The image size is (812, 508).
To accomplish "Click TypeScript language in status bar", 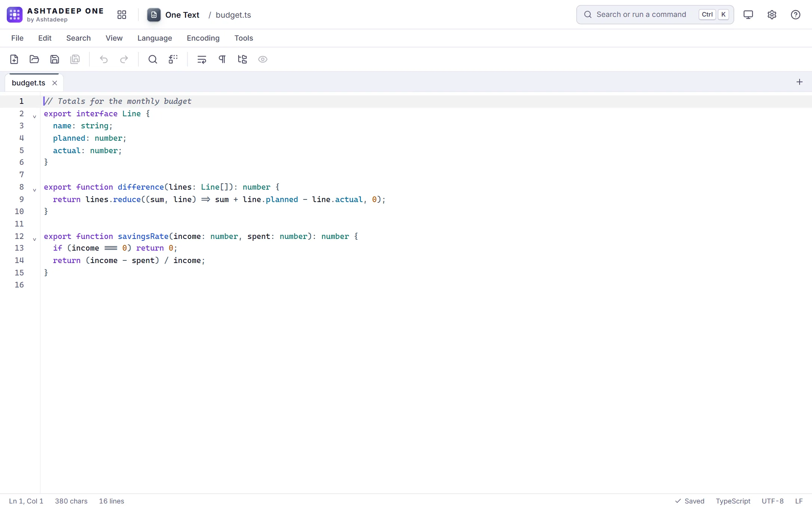I will tap(733, 501).
